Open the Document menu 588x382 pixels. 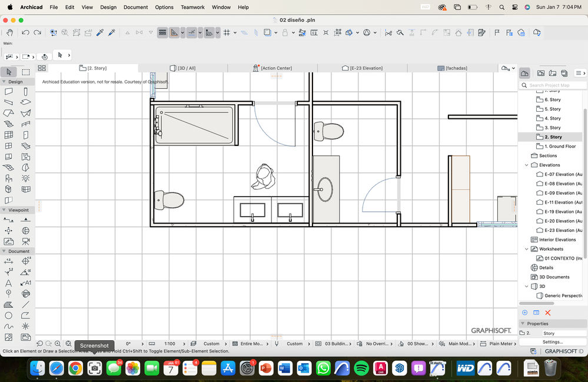point(135,7)
